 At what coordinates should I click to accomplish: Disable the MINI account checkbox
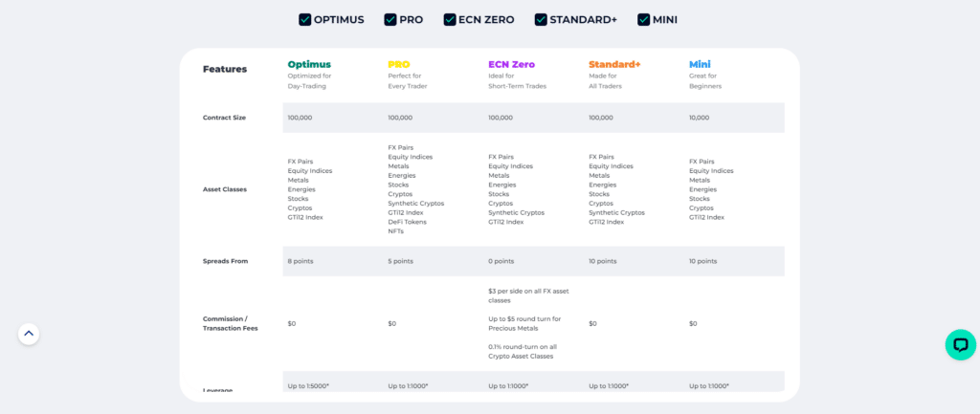[x=644, y=19]
